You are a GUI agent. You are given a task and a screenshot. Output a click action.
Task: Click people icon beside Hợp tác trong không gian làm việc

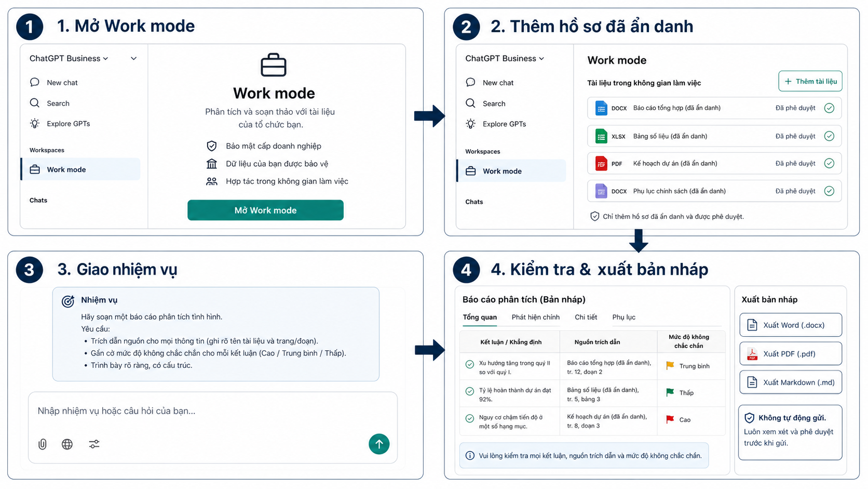tap(211, 181)
